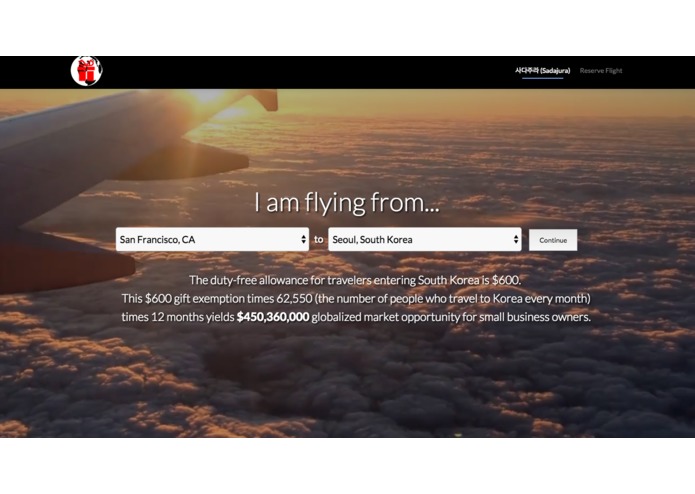Image resolution: width=695 pixels, height=494 pixels.
Task: Open the Reserve Flight nav link
Action: [601, 70]
